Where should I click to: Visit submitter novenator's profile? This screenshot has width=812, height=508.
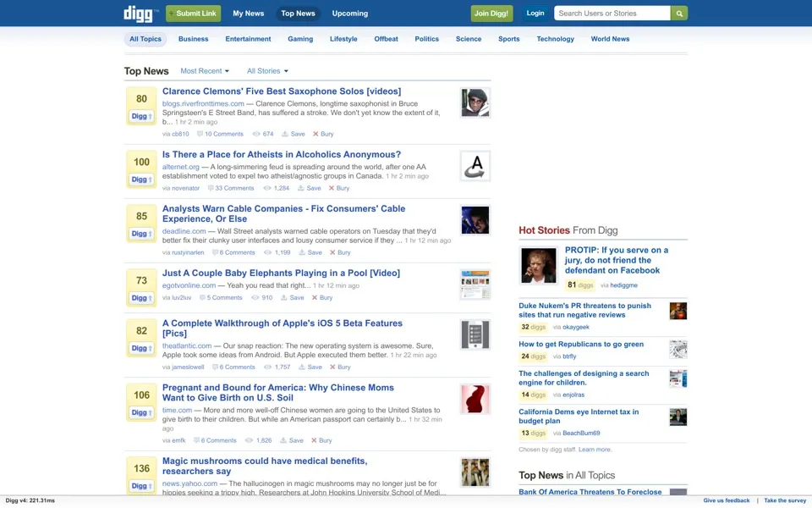(x=185, y=188)
